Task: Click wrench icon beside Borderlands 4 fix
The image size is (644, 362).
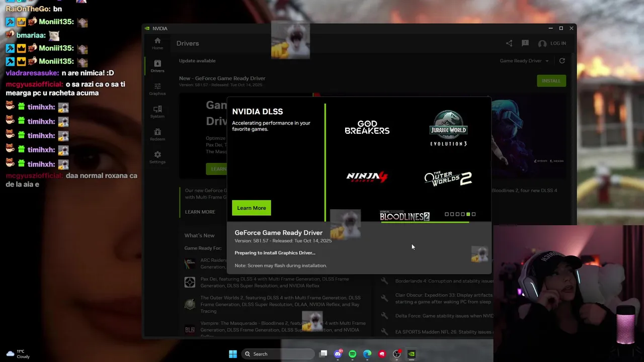Action: 384,281
